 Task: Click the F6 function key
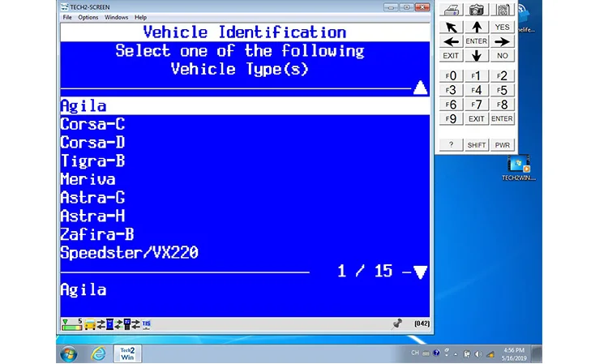click(451, 105)
